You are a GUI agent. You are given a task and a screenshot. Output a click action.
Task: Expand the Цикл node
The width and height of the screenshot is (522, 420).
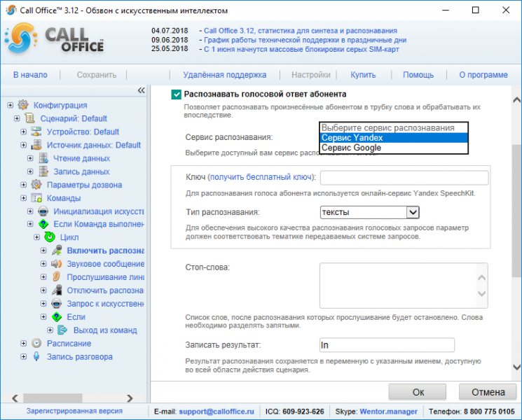point(36,237)
